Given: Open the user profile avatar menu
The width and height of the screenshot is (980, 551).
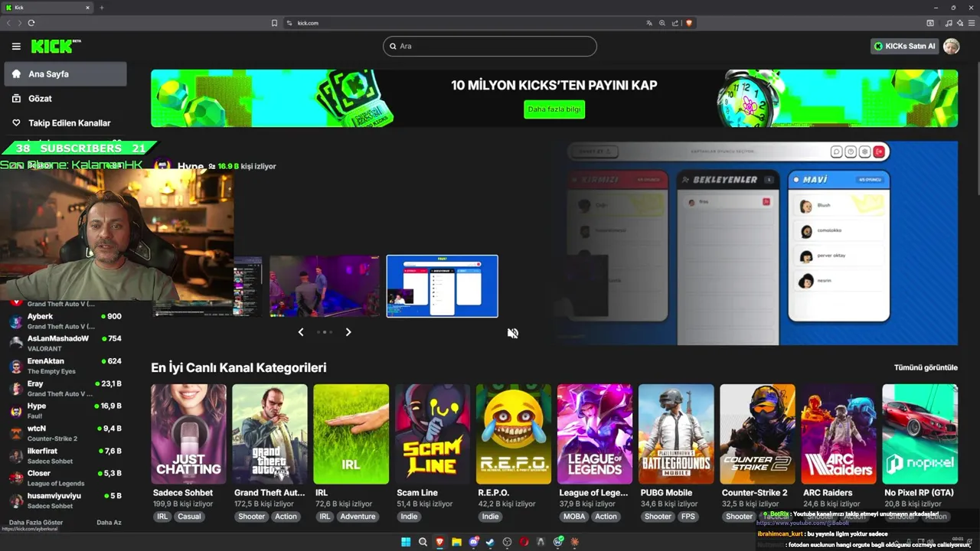Looking at the screenshot, I should pyautogui.click(x=951, y=46).
